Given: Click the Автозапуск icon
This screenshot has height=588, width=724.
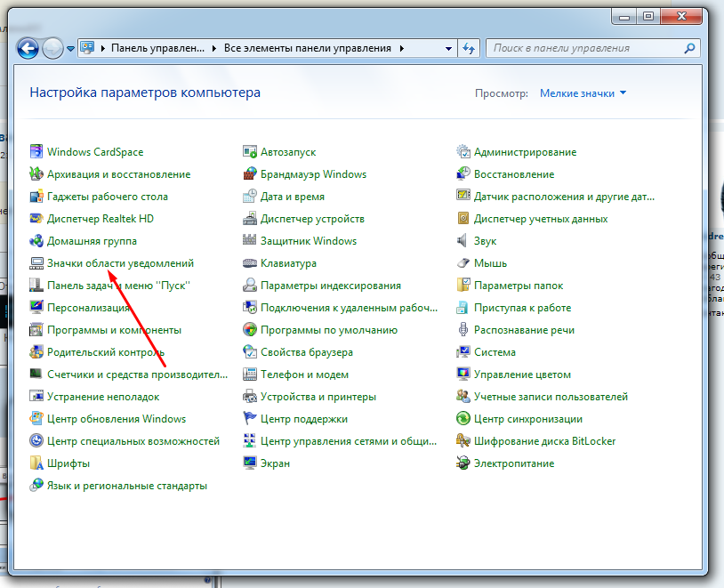Looking at the screenshot, I should tap(250, 151).
